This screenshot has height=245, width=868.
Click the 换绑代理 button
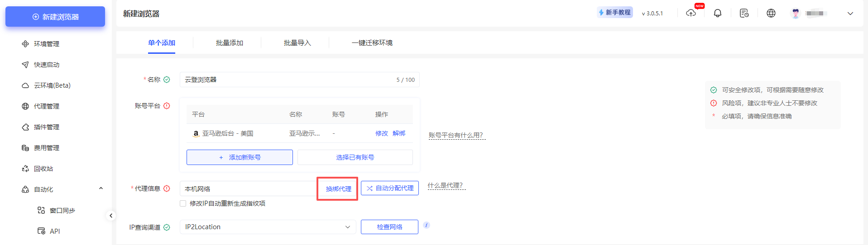[338, 188]
